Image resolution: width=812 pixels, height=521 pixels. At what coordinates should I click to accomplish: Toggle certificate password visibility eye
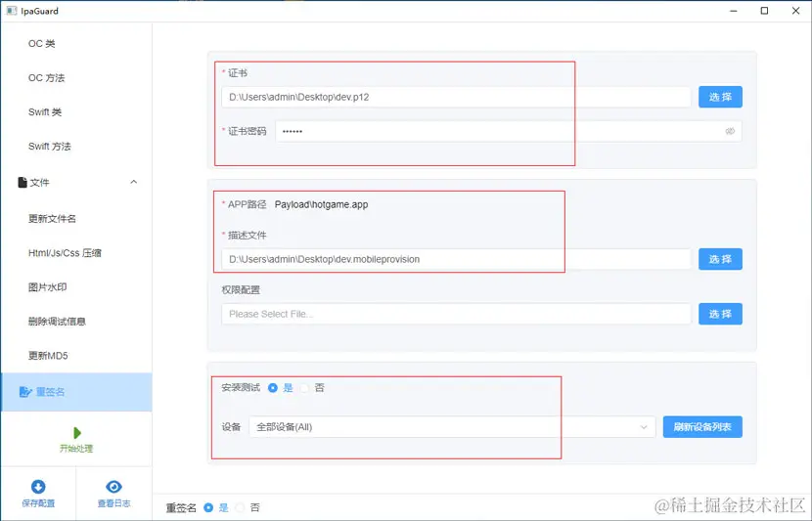tap(730, 131)
